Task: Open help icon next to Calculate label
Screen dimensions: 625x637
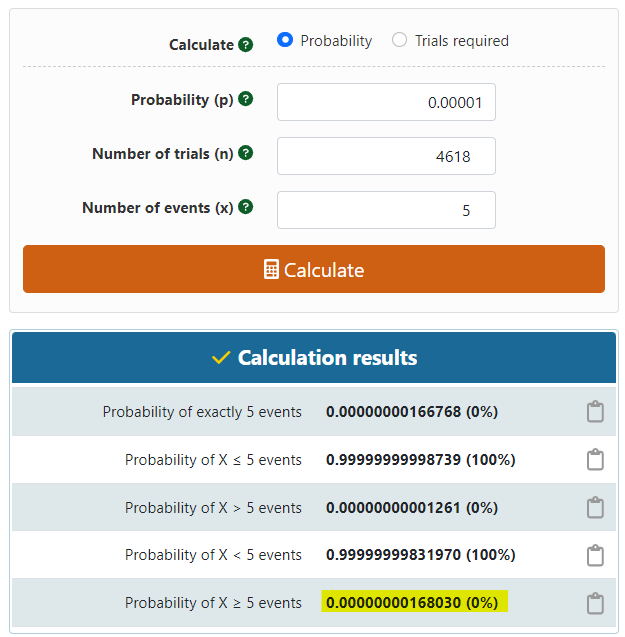Action: (245, 45)
